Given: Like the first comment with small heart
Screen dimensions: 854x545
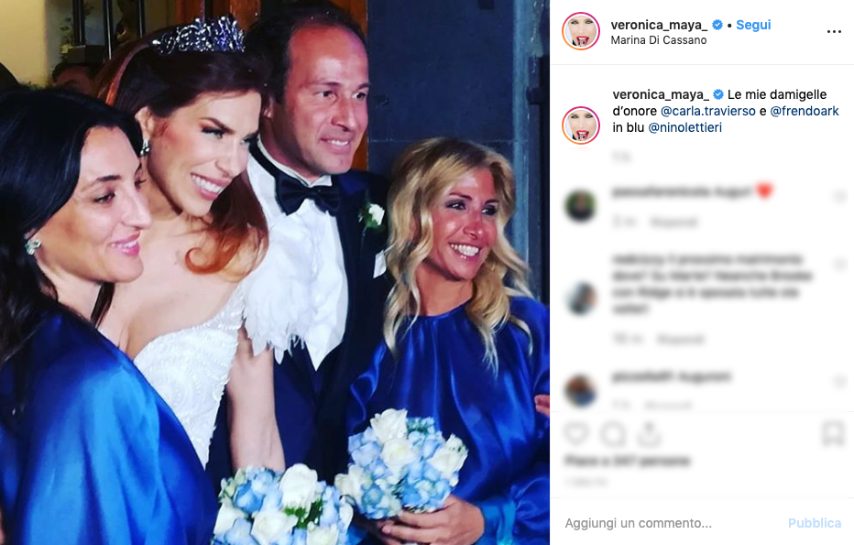Looking at the screenshot, I should (839, 197).
